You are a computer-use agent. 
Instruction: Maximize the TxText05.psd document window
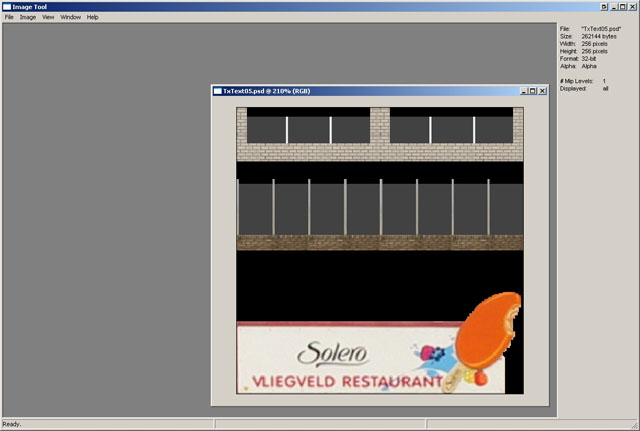(533, 91)
